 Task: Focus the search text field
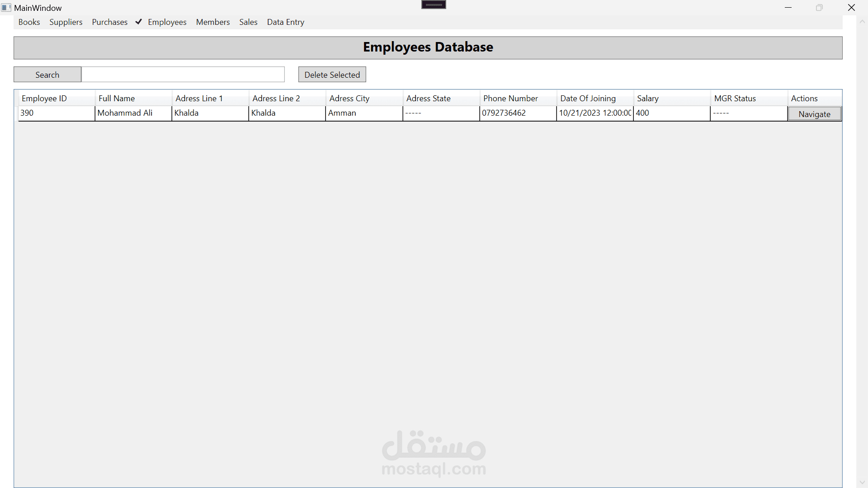point(183,75)
